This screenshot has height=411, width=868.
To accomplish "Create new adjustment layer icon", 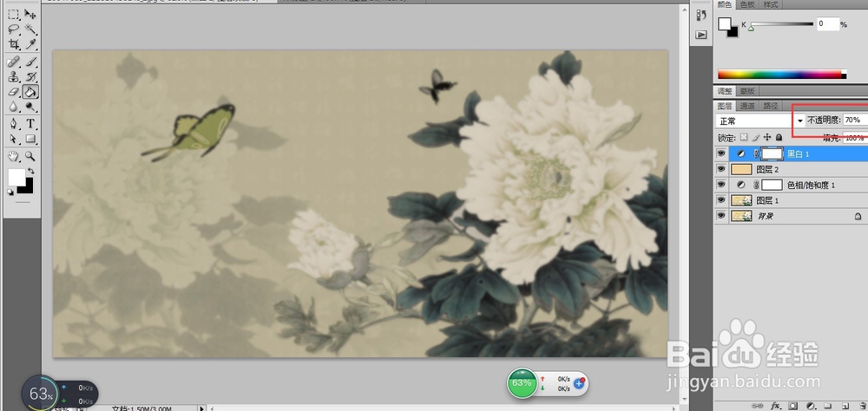I will click(811, 406).
